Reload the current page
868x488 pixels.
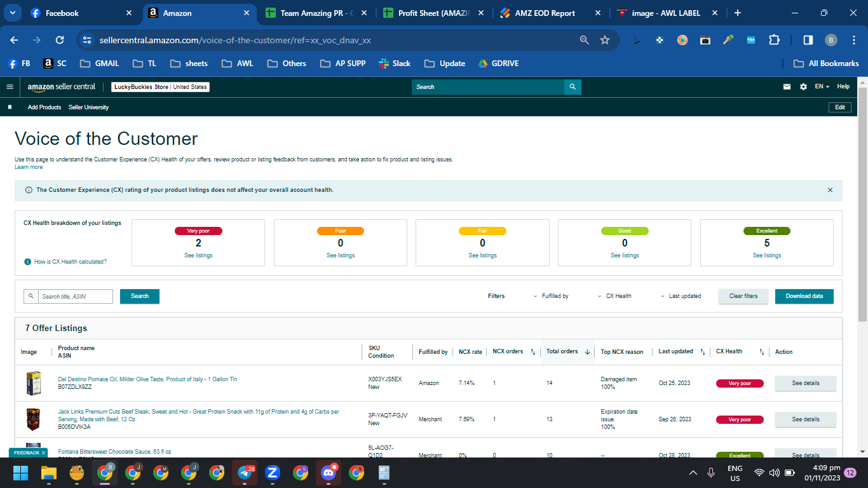(60, 40)
